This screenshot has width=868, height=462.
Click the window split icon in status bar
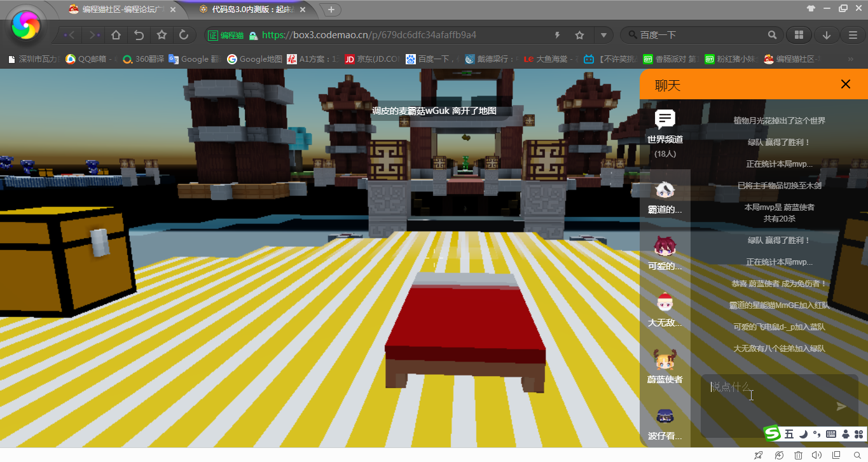click(836, 455)
